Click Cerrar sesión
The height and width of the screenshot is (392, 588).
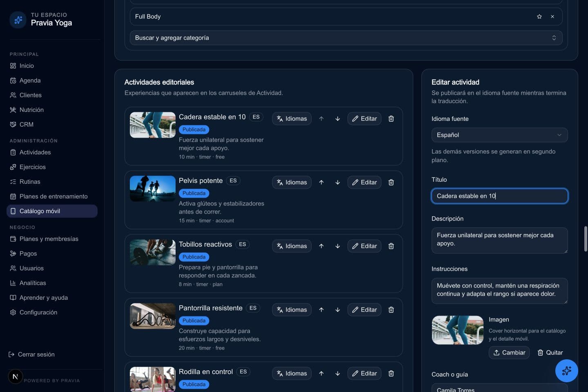(x=31, y=354)
